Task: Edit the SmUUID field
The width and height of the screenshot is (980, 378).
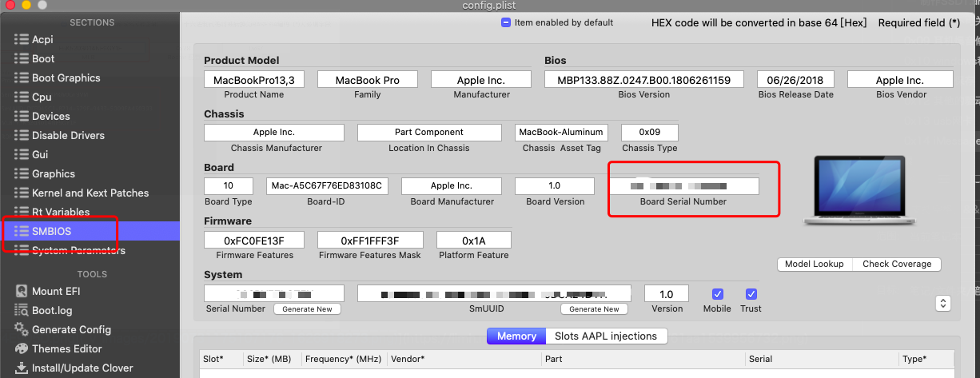Action: tap(494, 293)
